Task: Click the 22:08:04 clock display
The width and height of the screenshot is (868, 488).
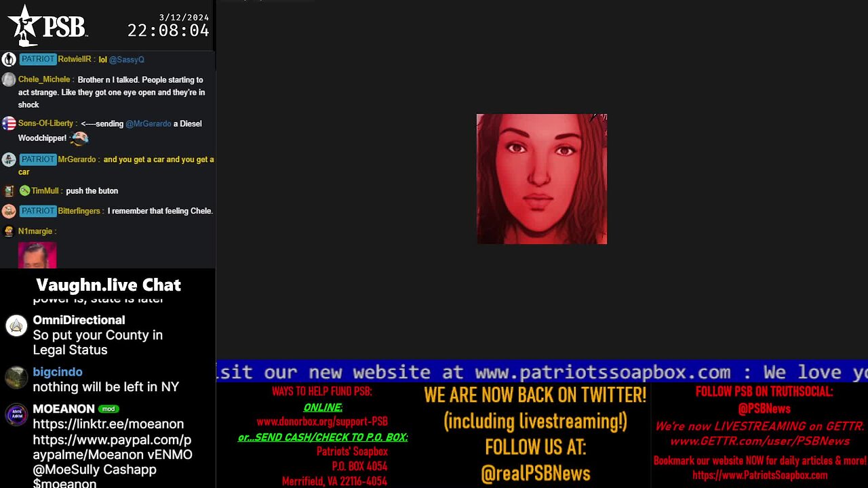Action: coord(168,30)
